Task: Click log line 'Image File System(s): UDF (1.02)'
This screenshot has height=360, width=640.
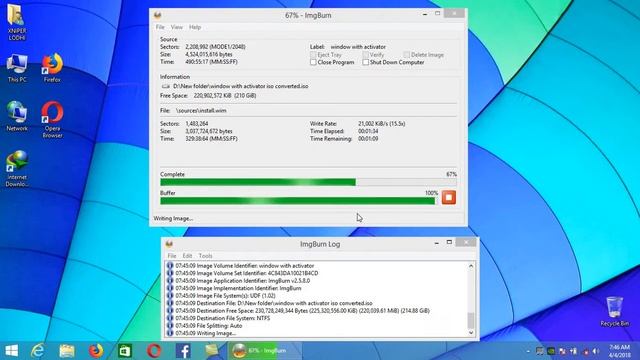Action: coord(225,296)
